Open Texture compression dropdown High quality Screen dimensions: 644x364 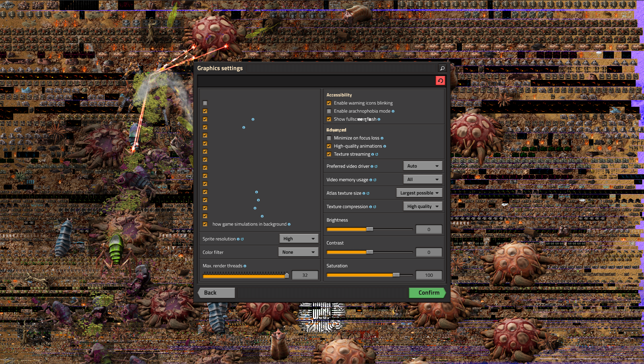pyautogui.click(x=423, y=207)
